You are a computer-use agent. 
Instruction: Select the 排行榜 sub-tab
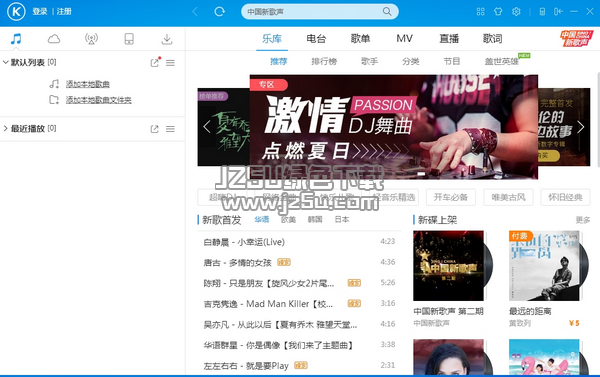(324, 61)
